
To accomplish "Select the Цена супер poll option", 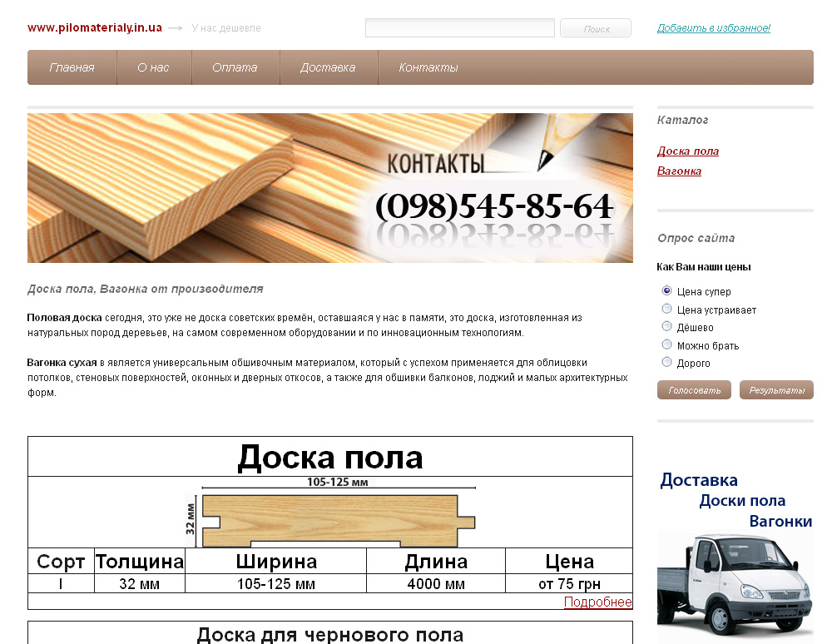I will click(x=666, y=290).
